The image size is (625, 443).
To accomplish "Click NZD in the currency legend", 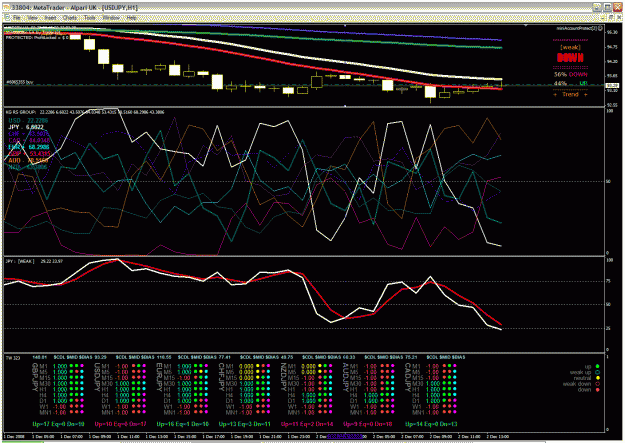I will (28, 167).
